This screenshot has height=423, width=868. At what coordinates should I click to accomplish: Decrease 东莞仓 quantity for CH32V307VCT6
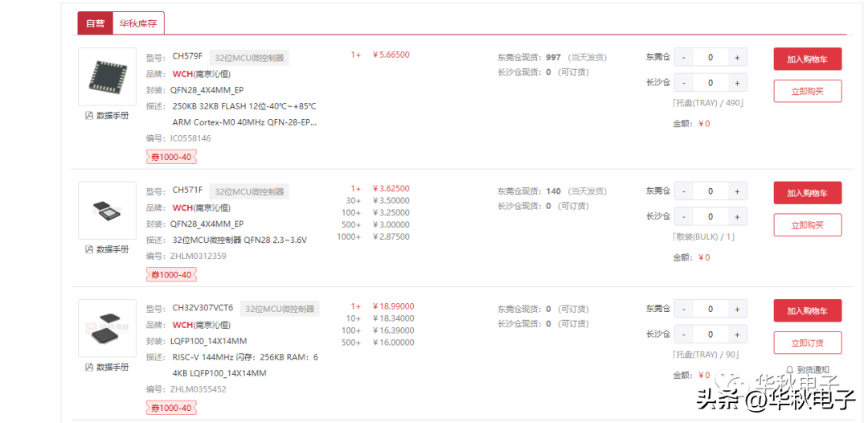[x=683, y=309]
